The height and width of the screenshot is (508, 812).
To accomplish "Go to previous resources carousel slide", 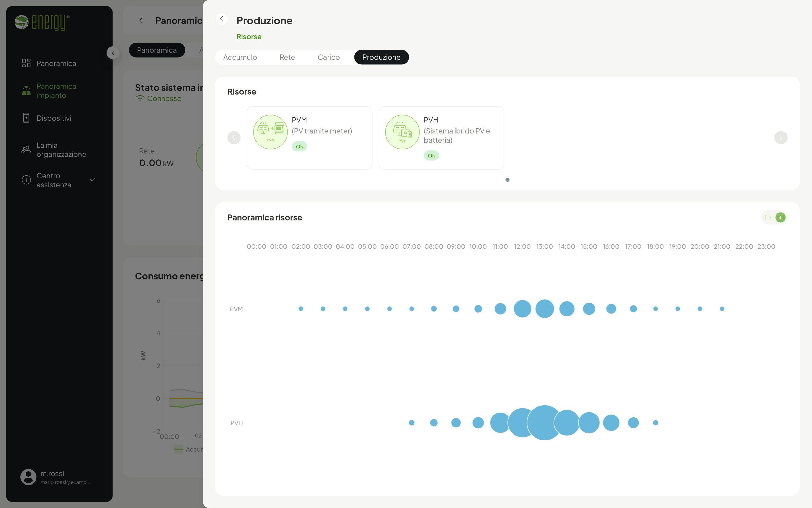I will [x=234, y=138].
